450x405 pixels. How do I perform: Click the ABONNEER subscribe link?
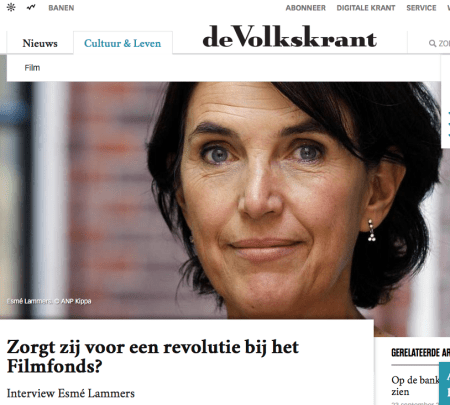(305, 8)
